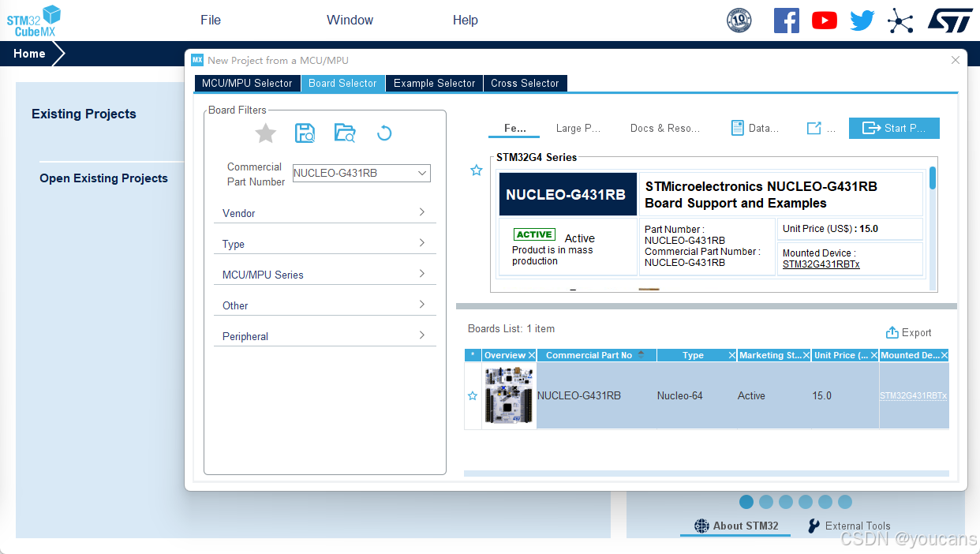The height and width of the screenshot is (554, 980).
Task: Click the boards list horizontal scrollbar
Action: [x=706, y=474]
